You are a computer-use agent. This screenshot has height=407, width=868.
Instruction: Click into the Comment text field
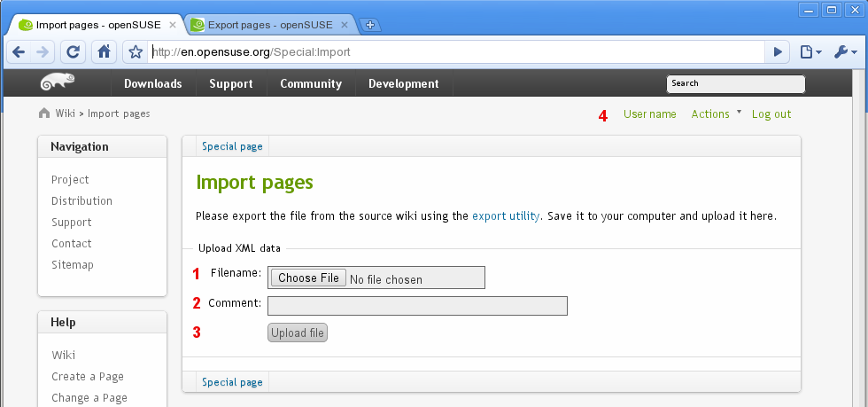pyautogui.click(x=417, y=306)
